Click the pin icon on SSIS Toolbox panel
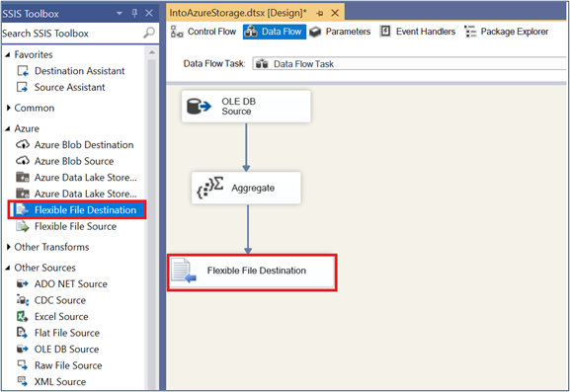The image size is (570, 392). [x=134, y=13]
